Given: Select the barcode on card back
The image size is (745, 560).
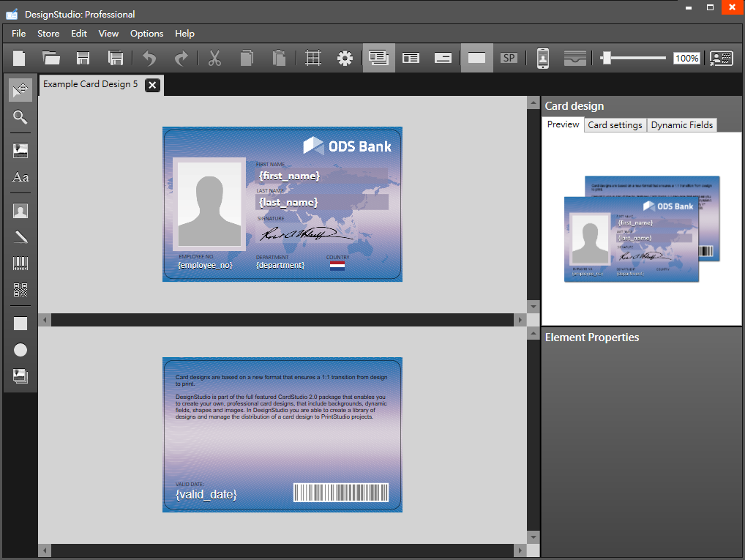Looking at the screenshot, I should click(341, 493).
